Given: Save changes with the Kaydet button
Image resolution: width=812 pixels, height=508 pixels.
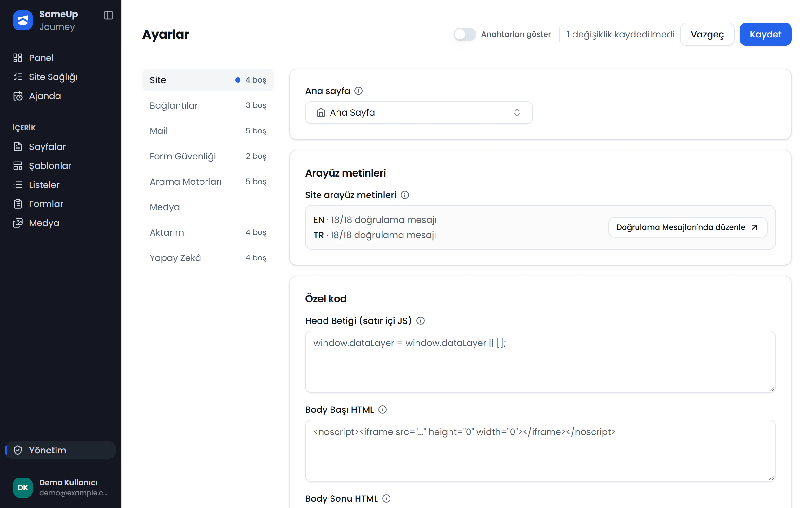Looking at the screenshot, I should click(765, 34).
